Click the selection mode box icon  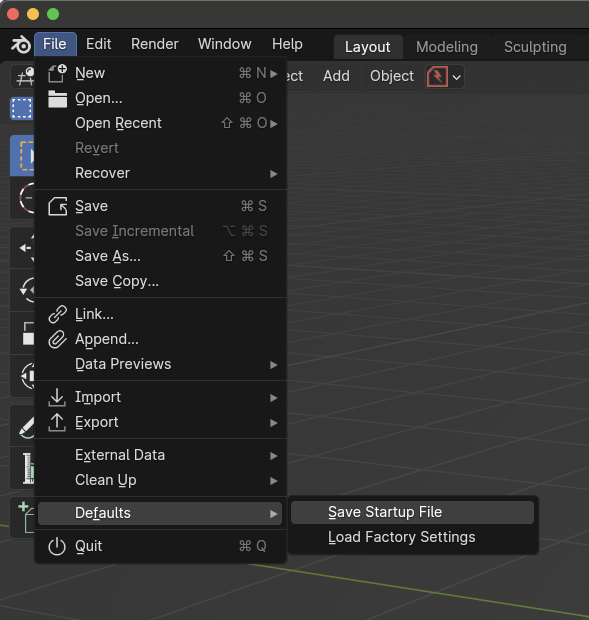click(x=21, y=108)
